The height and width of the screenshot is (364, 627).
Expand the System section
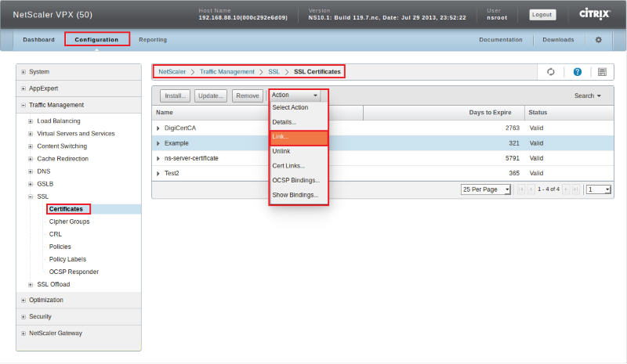[x=24, y=72]
